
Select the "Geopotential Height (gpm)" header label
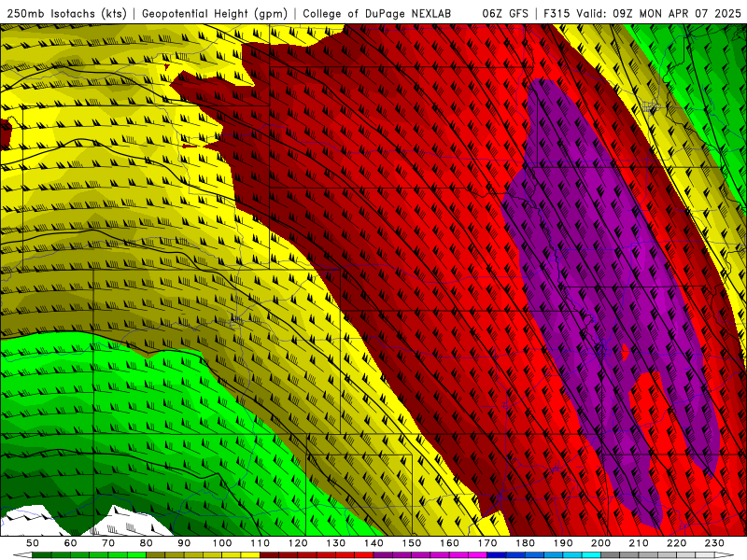coord(215,13)
